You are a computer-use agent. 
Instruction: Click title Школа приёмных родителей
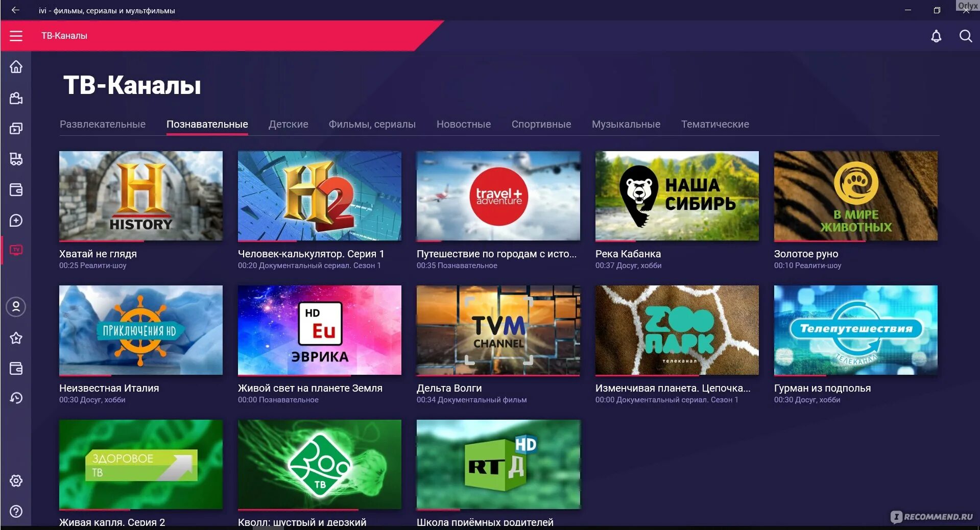[x=485, y=522]
